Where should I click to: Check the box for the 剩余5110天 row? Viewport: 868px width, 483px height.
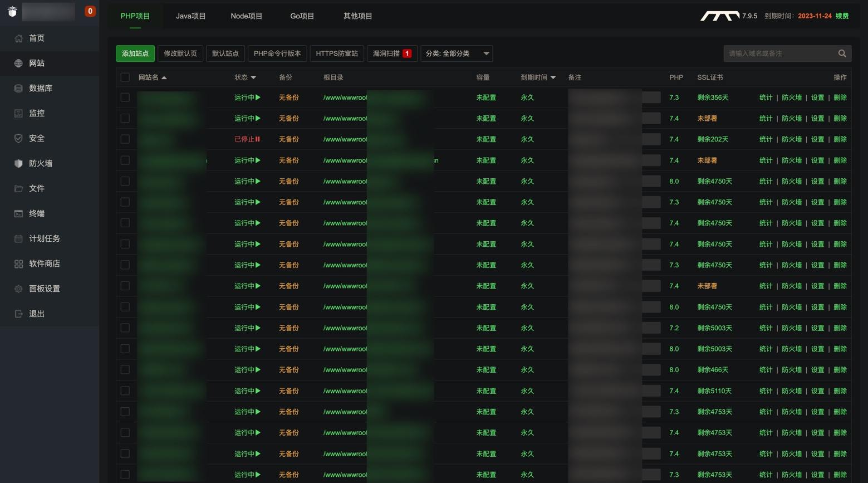[125, 391]
